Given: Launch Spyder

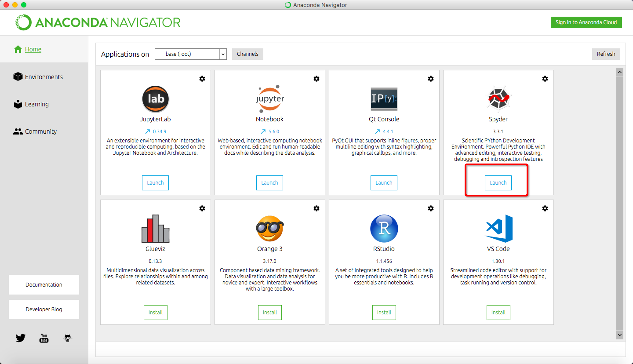Looking at the screenshot, I should click(x=498, y=183).
